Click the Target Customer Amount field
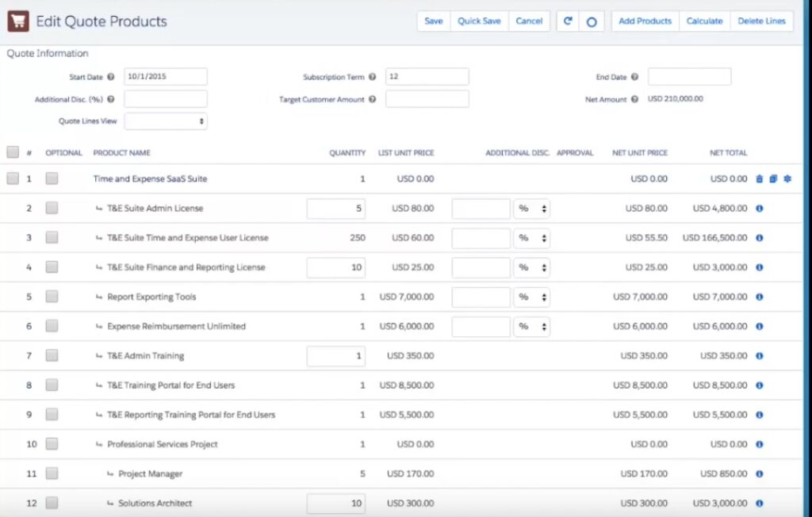The height and width of the screenshot is (517, 812). (427, 99)
